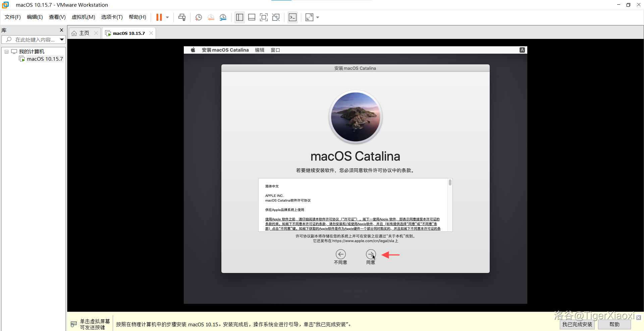Click the Apple logo in macOS menu bar
Image resolution: width=644 pixels, height=331 pixels.
pyautogui.click(x=193, y=50)
